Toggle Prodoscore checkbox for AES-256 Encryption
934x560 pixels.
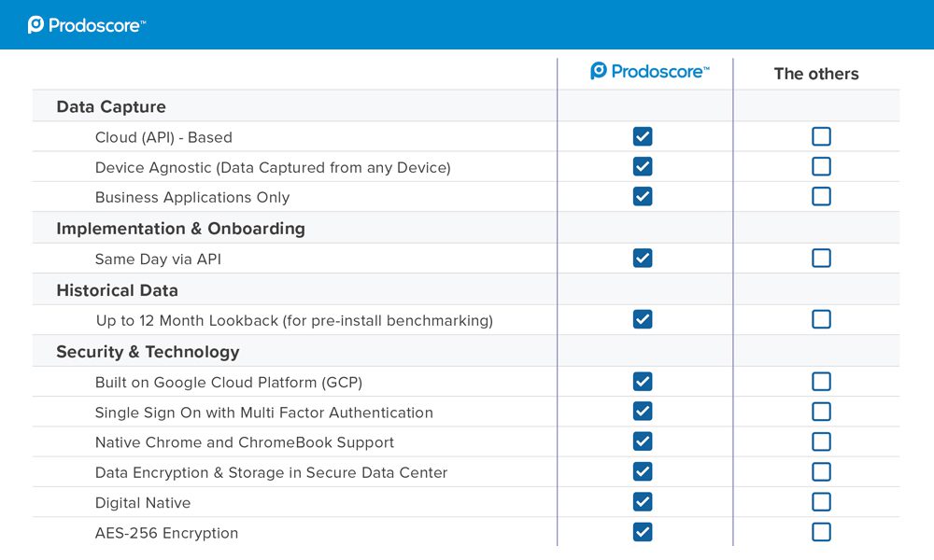[643, 532]
